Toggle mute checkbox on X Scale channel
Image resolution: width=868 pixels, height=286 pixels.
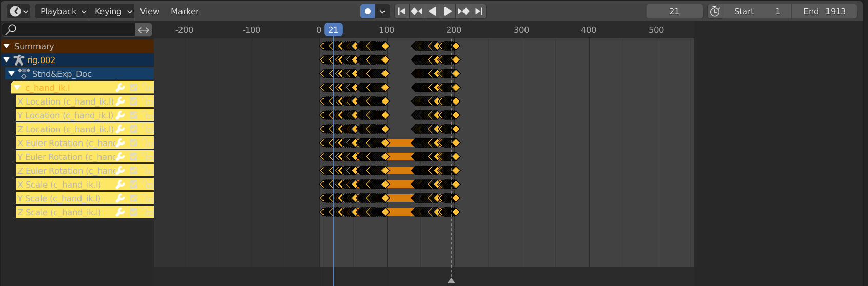pyautogui.click(x=134, y=185)
